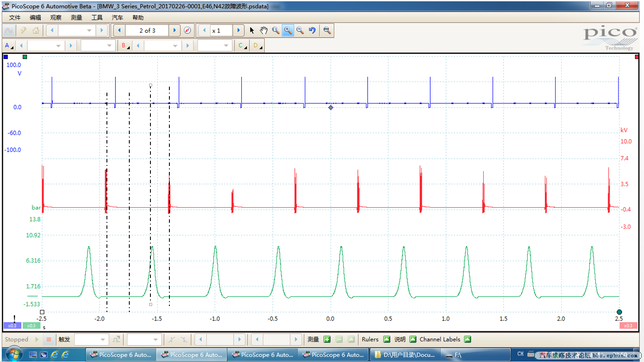Select the zoom-out magnifier tool

tap(300, 31)
